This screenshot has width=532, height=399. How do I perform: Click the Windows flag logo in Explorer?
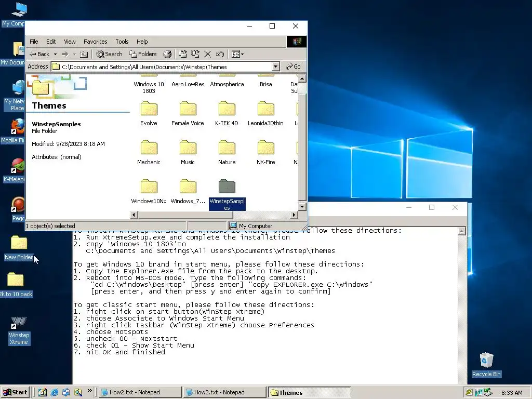(297, 42)
